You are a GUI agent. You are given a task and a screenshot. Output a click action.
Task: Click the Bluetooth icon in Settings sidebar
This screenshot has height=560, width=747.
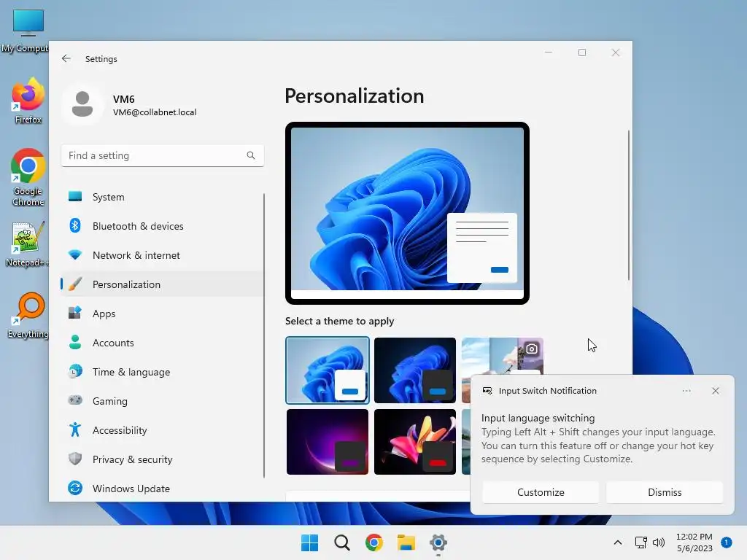point(75,225)
